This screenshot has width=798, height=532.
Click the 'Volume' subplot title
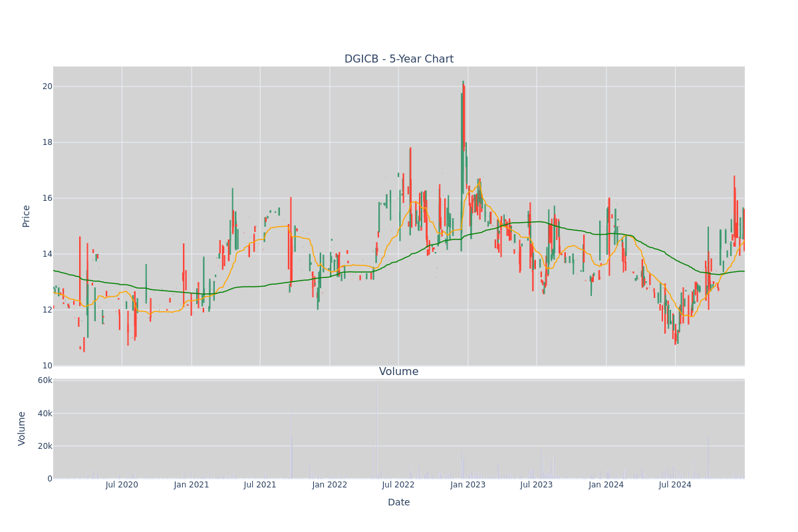399,372
